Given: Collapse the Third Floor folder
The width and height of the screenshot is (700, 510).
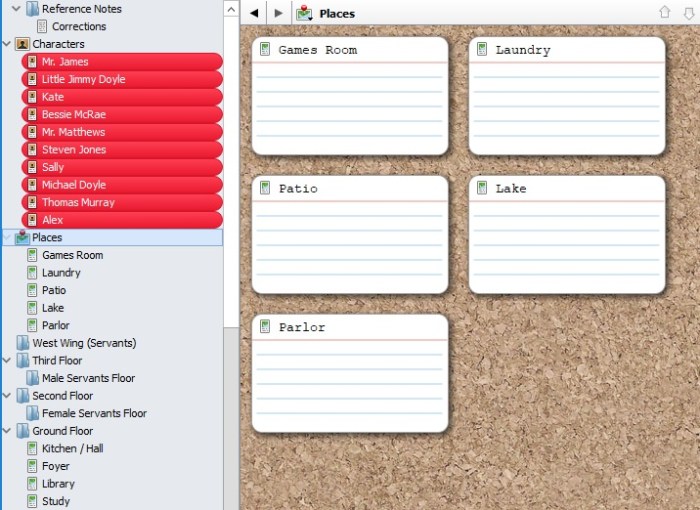Looking at the screenshot, I should [x=8, y=361].
